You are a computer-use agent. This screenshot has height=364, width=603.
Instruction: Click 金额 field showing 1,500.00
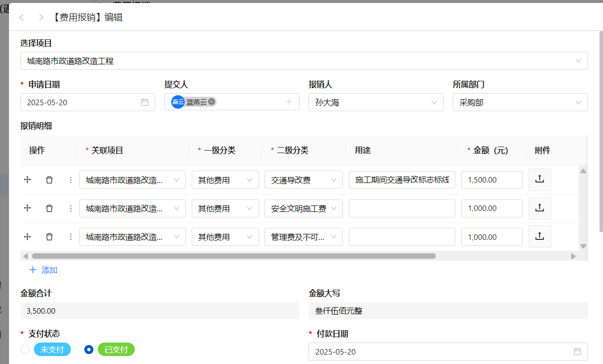tap(492, 180)
